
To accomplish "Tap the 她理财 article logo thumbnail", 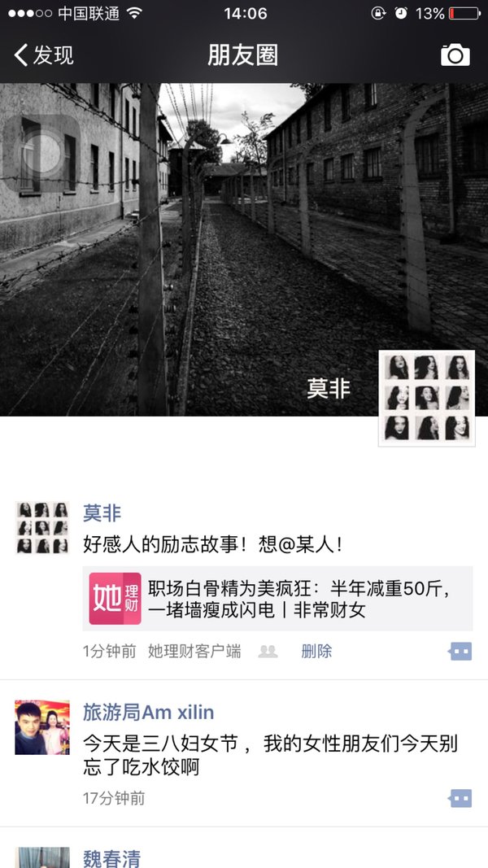I will (x=115, y=599).
